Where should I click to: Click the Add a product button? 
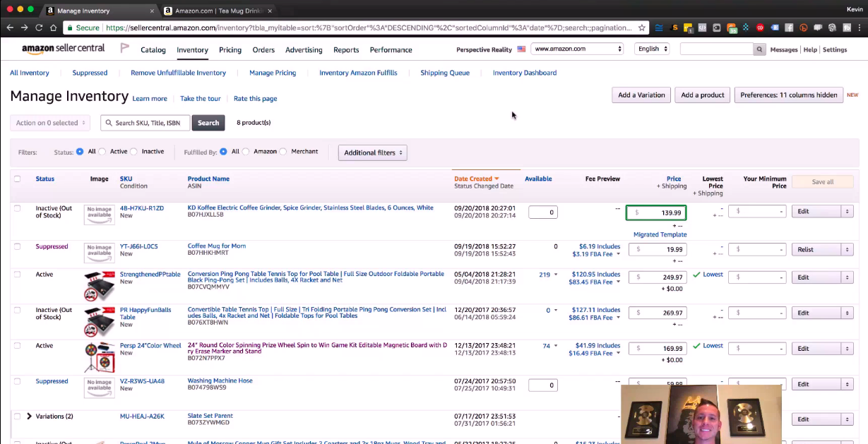point(703,95)
